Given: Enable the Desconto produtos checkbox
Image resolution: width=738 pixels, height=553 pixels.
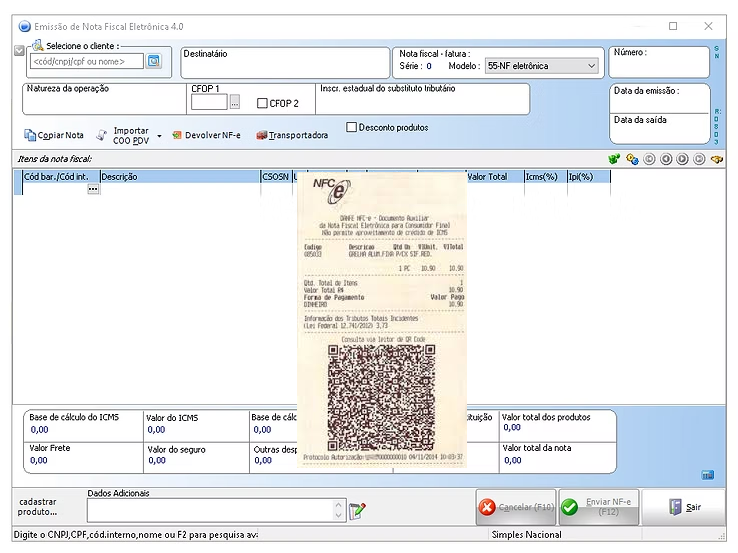Looking at the screenshot, I should click(x=351, y=127).
